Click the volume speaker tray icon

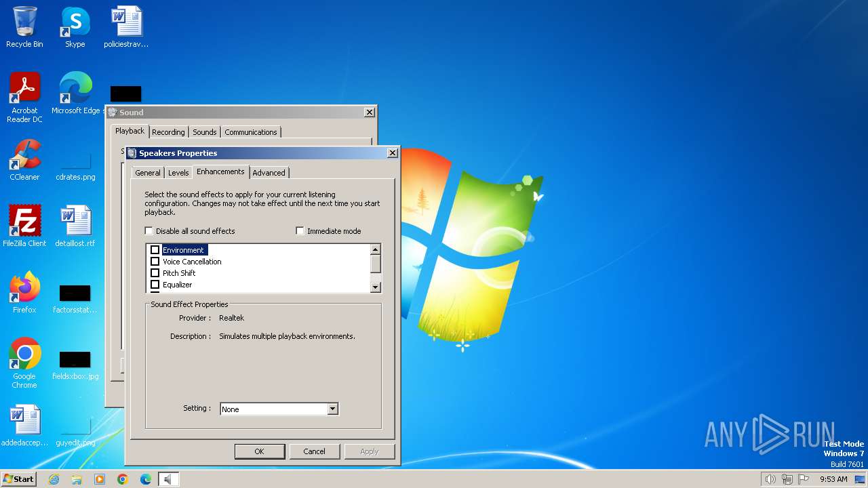click(x=770, y=479)
